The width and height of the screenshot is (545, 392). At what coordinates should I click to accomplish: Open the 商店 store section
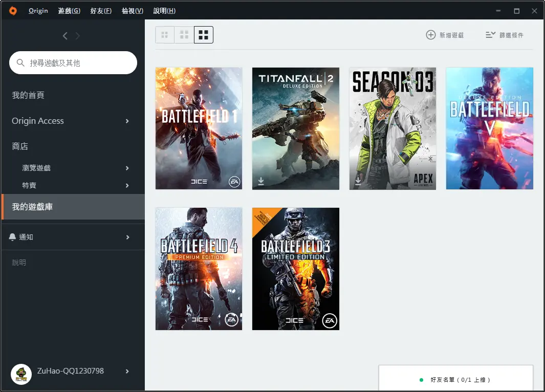coord(20,146)
